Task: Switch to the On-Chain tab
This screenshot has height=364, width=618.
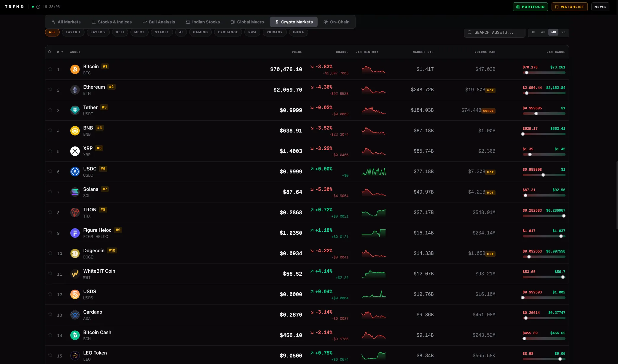Action: coord(336,22)
